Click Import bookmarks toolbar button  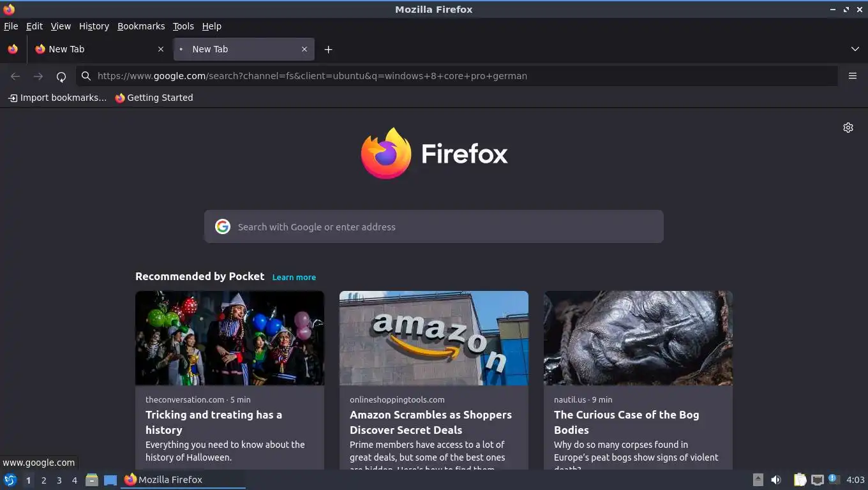57,98
